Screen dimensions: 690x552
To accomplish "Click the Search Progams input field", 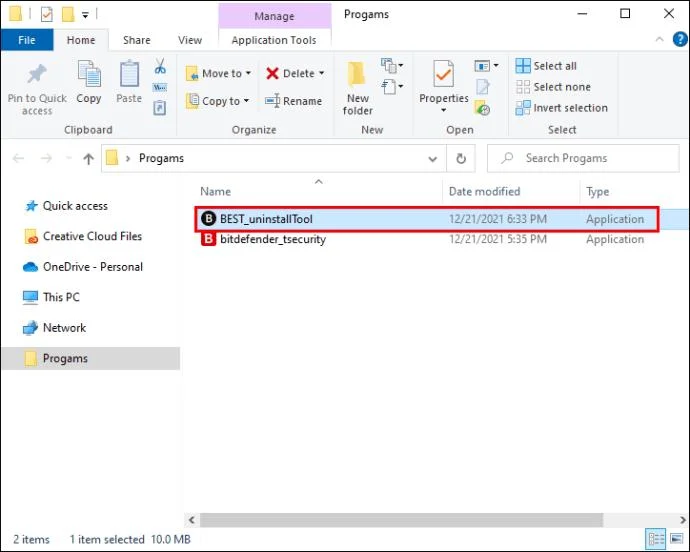I will pos(584,158).
